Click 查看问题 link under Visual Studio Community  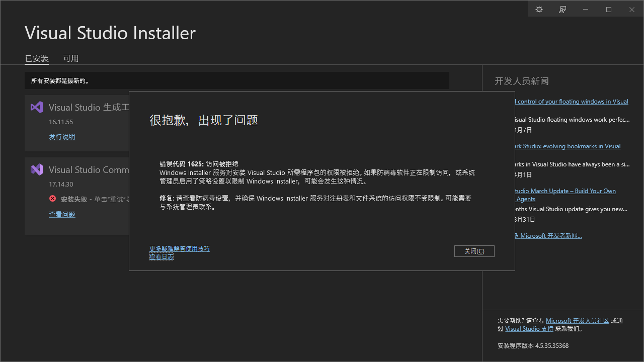pyautogui.click(x=62, y=214)
